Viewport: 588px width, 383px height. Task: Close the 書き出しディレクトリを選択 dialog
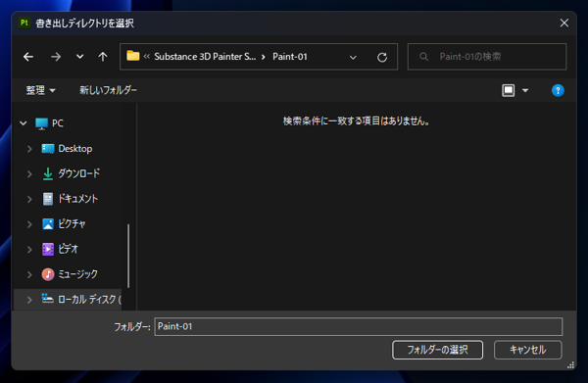[x=564, y=23]
